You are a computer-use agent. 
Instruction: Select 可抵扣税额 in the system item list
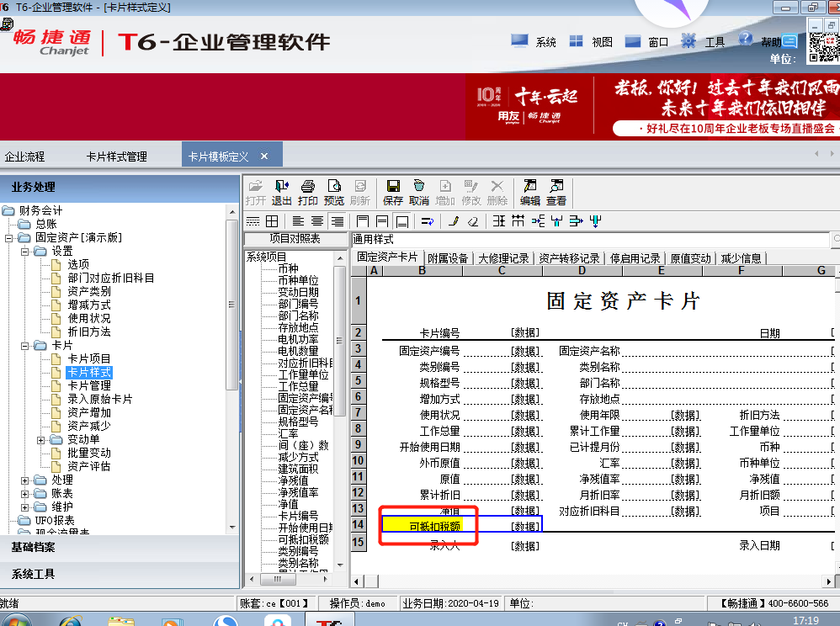pos(303,539)
